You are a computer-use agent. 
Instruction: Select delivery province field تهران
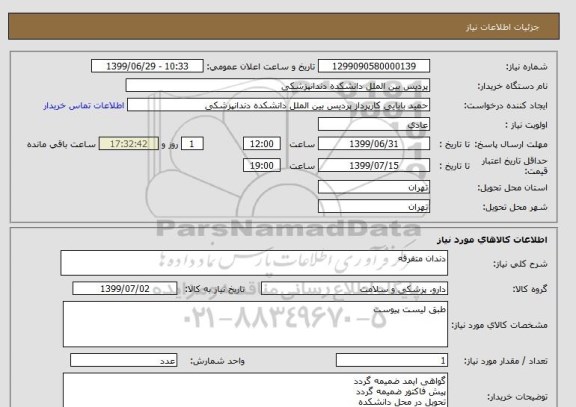pyautogui.click(x=374, y=187)
